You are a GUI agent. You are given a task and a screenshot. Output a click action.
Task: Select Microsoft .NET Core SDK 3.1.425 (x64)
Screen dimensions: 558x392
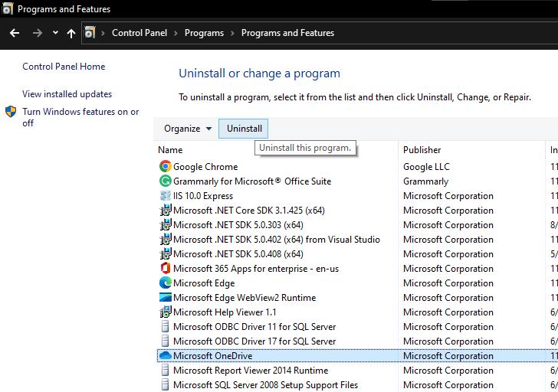[249, 211]
